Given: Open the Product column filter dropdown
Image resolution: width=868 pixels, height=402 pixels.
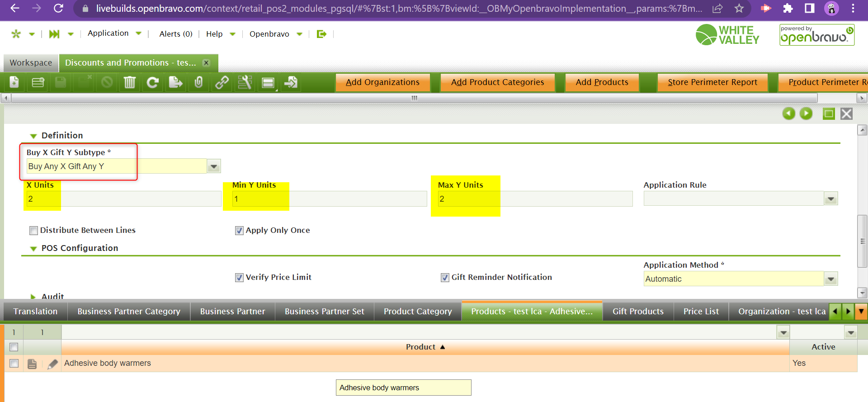Looking at the screenshot, I should click(783, 333).
